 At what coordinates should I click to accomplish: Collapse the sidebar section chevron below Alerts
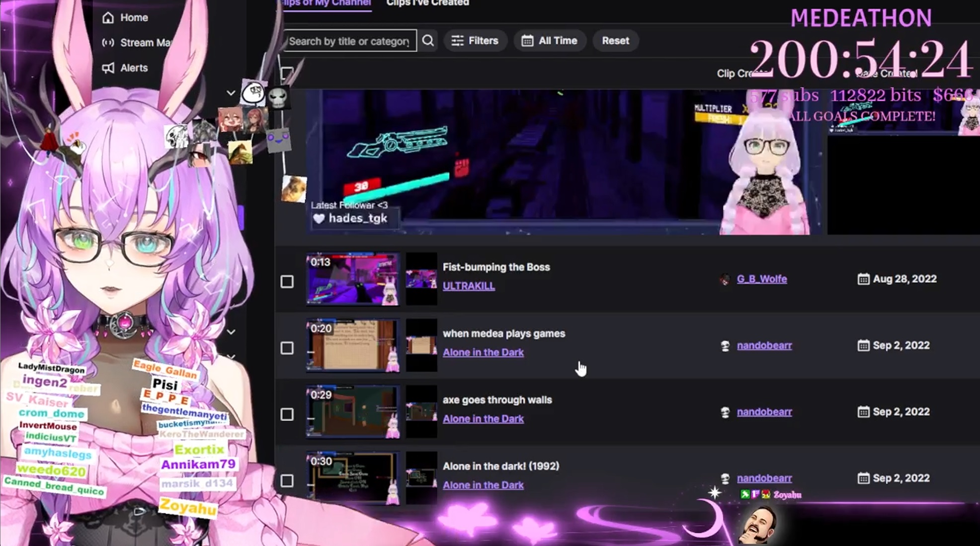(231, 93)
